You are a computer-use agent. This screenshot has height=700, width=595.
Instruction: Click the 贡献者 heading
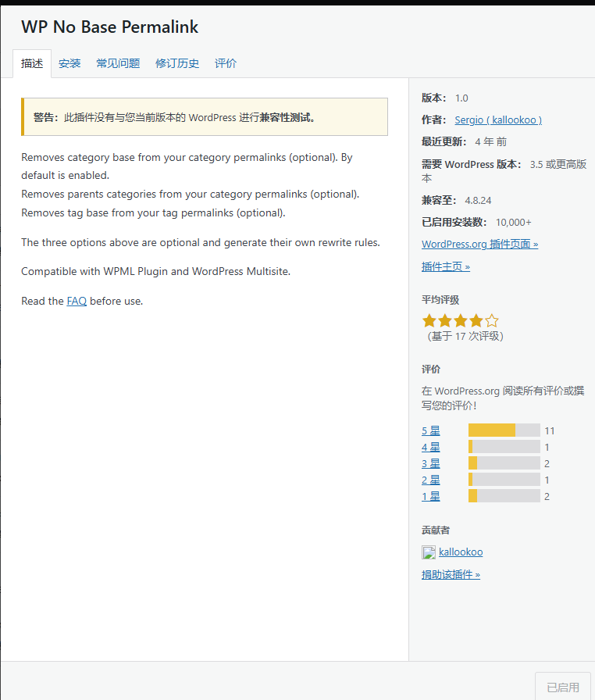tap(436, 530)
